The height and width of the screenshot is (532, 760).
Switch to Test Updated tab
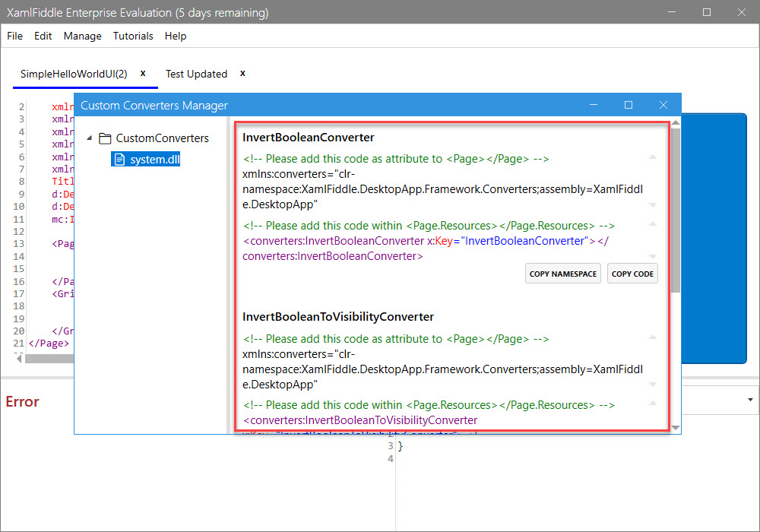196,74
